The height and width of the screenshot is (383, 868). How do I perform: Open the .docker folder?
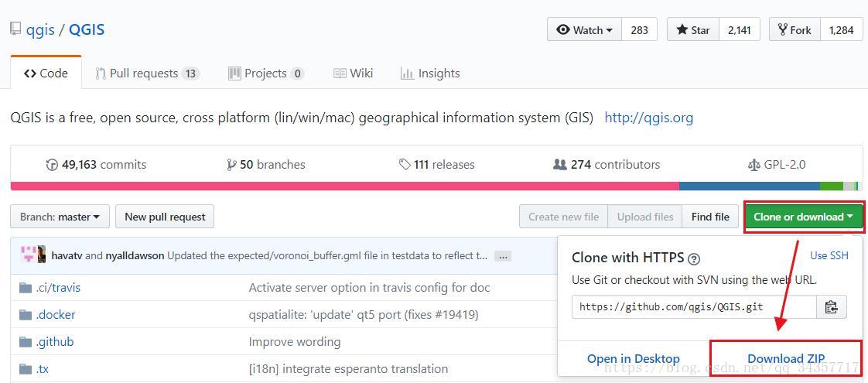click(56, 315)
